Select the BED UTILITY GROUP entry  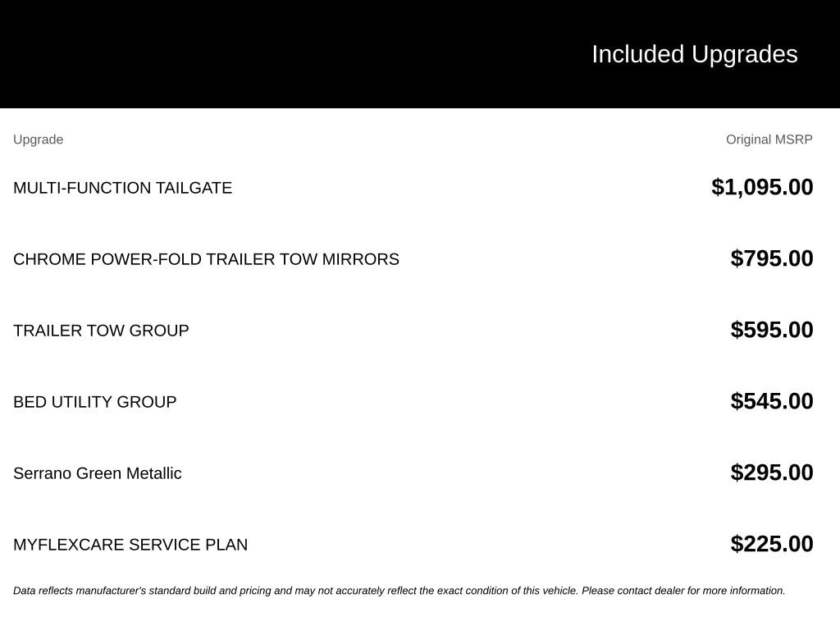click(95, 402)
